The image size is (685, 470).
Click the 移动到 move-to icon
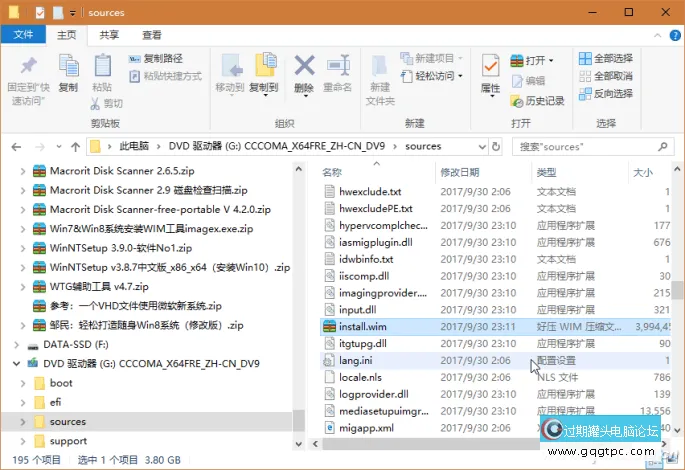tap(232, 66)
